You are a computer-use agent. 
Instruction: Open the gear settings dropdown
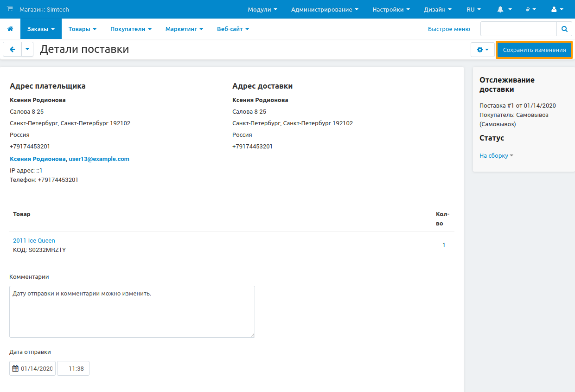point(483,50)
